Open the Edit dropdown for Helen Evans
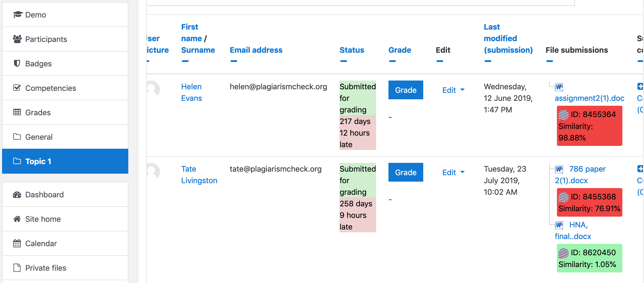Viewport: 644px width, 283px height. tap(453, 90)
